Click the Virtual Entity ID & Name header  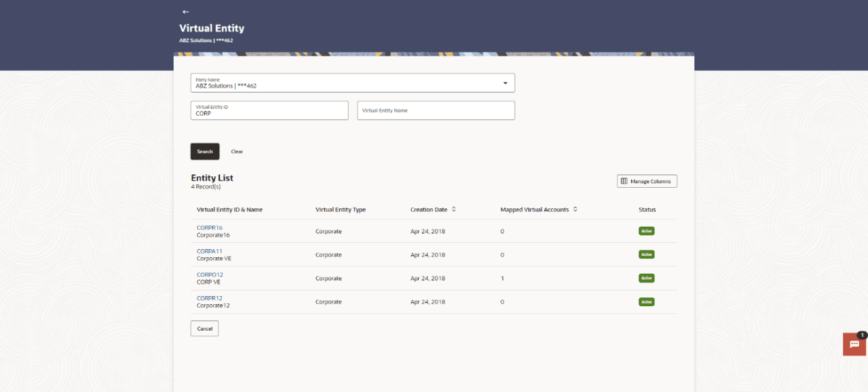coord(229,210)
